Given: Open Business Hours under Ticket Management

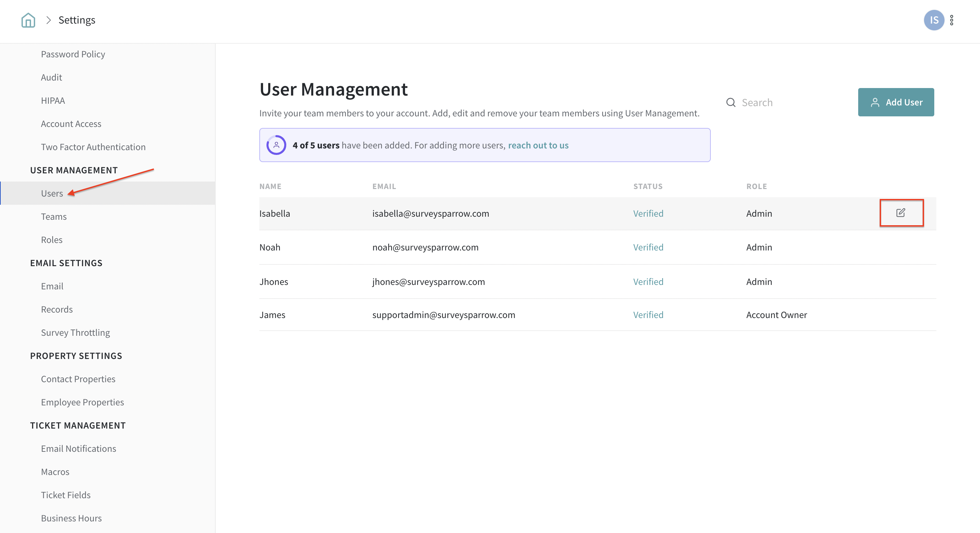Looking at the screenshot, I should 71,518.
